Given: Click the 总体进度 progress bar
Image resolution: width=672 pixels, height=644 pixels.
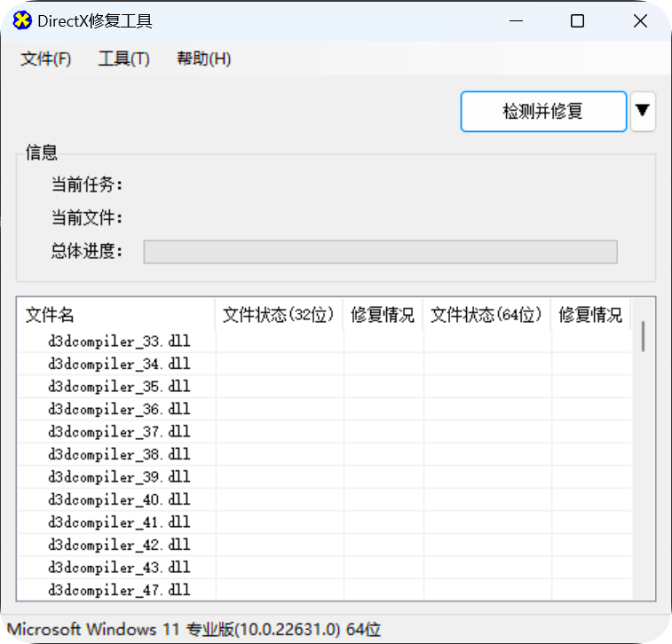Looking at the screenshot, I should [x=380, y=252].
